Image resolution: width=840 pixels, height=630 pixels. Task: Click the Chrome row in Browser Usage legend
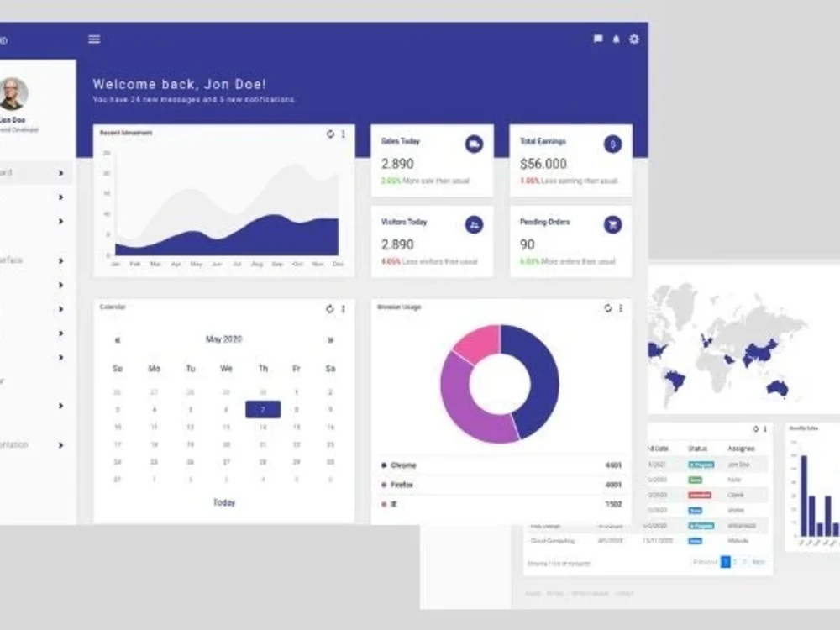pos(501,465)
